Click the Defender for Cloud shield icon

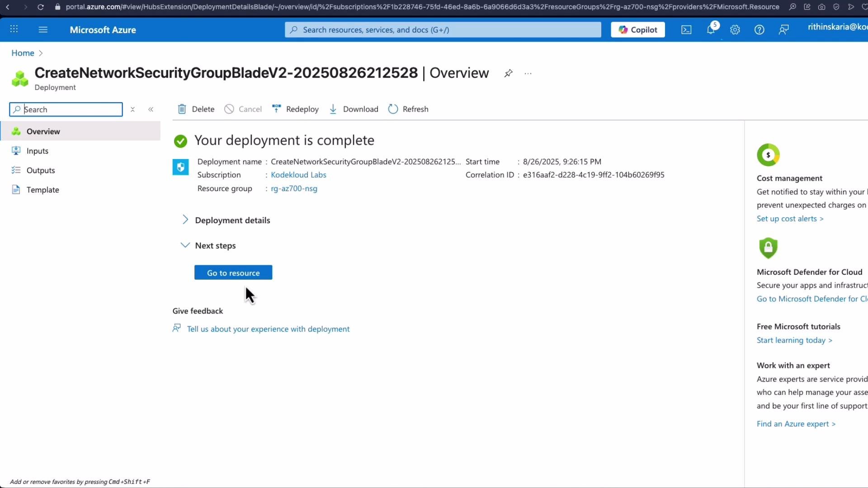(x=768, y=248)
